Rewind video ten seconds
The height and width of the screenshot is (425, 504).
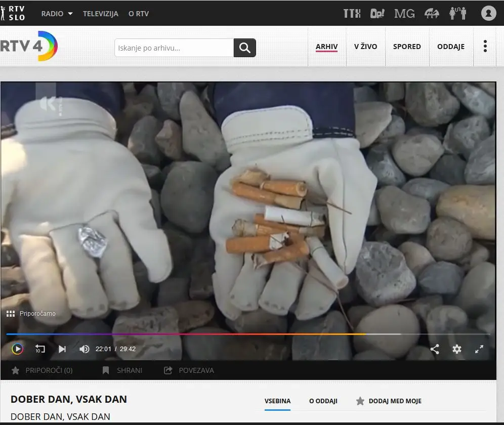[x=40, y=349]
